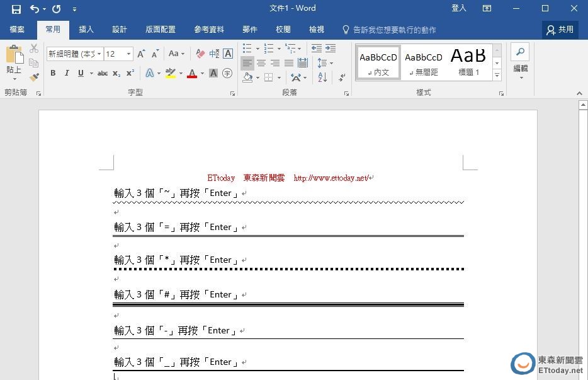Click the Grow Font size icon
The width and height of the screenshot is (588, 380).
point(141,54)
